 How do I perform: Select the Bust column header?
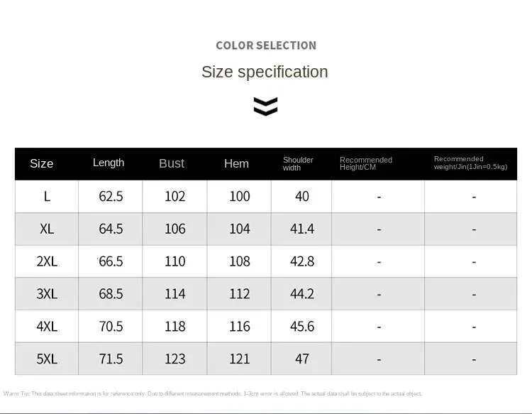(172, 163)
